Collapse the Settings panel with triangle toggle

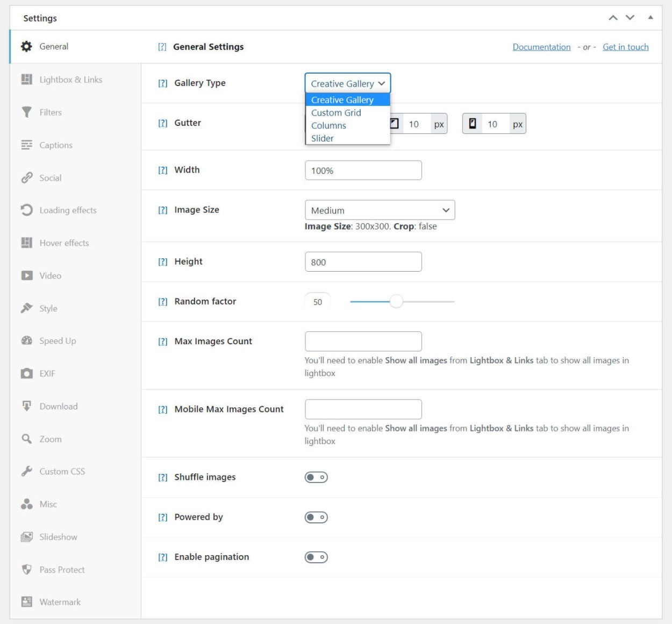coord(650,18)
